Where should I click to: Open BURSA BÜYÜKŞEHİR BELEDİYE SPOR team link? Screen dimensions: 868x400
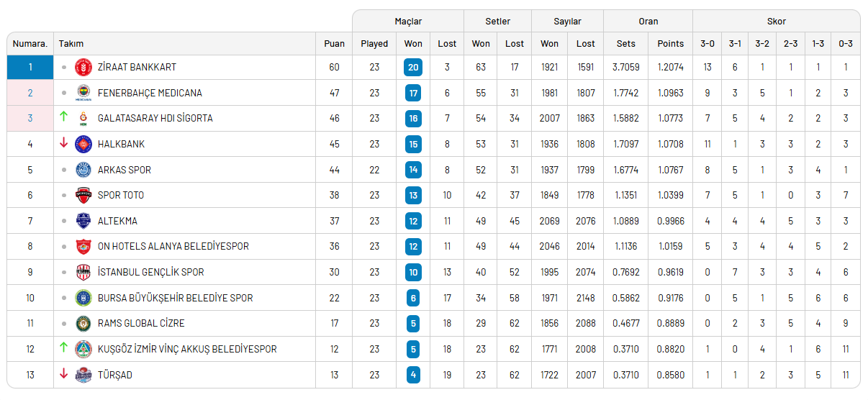pyautogui.click(x=175, y=298)
